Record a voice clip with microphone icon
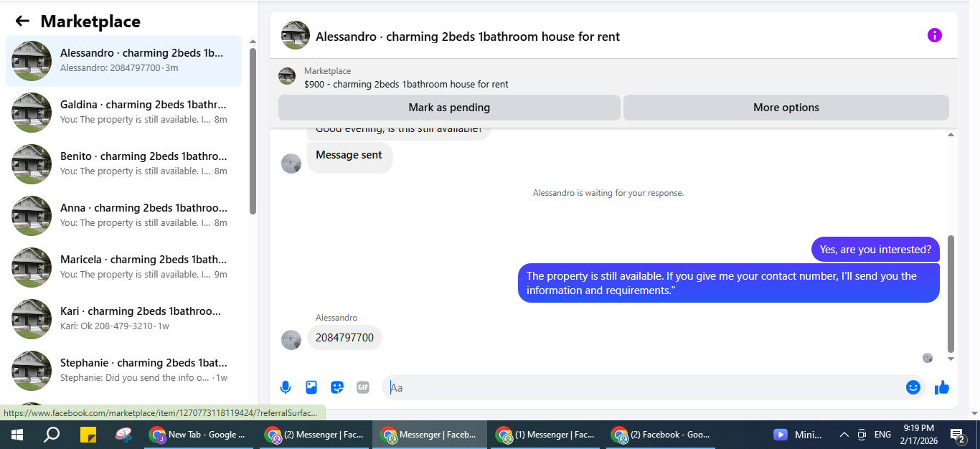Image resolution: width=980 pixels, height=449 pixels. coord(286,387)
